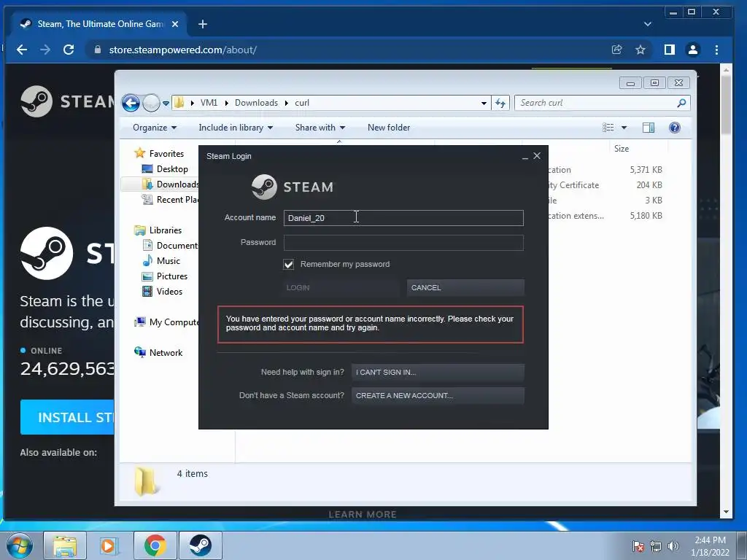Click the CANCEL button in Steam Login
747x560 pixels.
(x=465, y=287)
